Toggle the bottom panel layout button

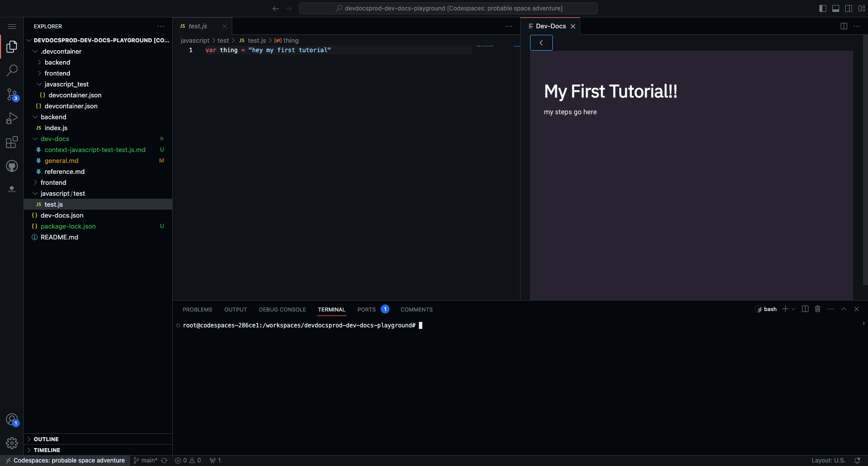[836, 8]
